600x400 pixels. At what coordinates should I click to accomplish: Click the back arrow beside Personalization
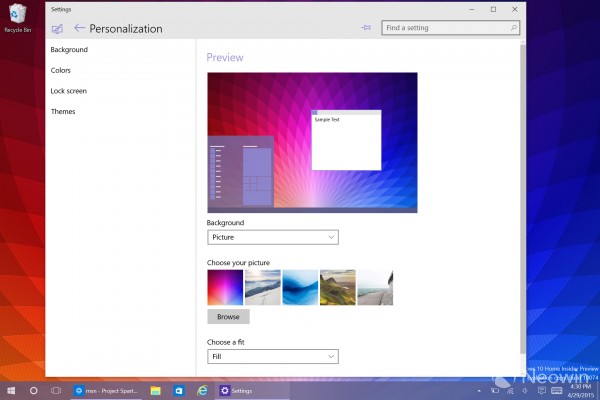point(79,29)
